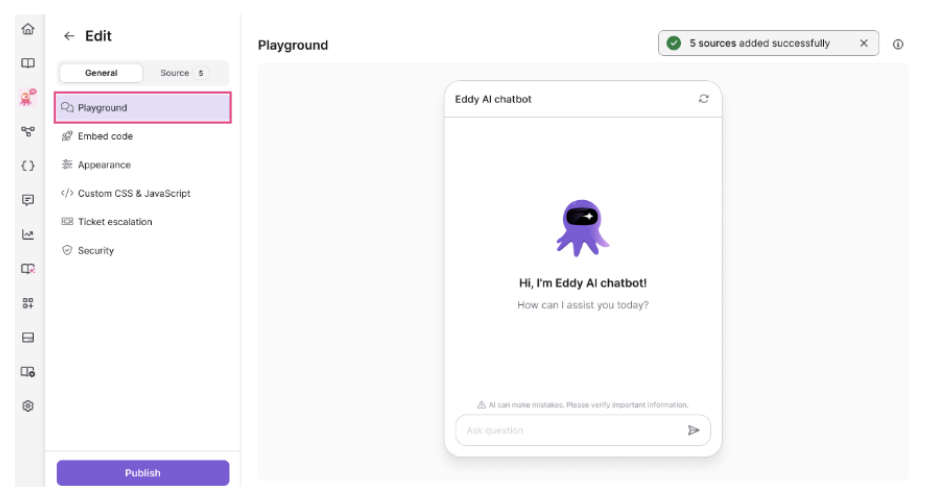Click the back arrow next to Edit
Screen dimensions: 942x500
tap(69, 36)
